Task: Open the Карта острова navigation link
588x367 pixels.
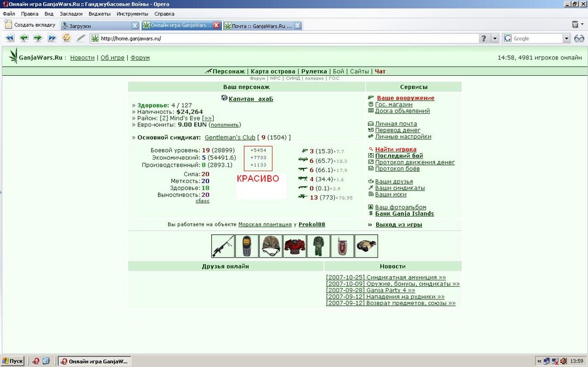Action: pyautogui.click(x=273, y=71)
